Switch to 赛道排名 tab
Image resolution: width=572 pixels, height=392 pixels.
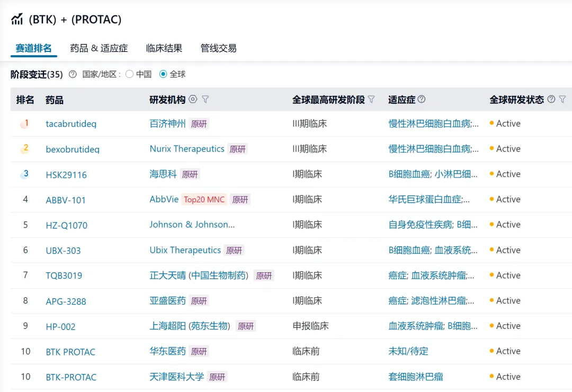pos(33,48)
